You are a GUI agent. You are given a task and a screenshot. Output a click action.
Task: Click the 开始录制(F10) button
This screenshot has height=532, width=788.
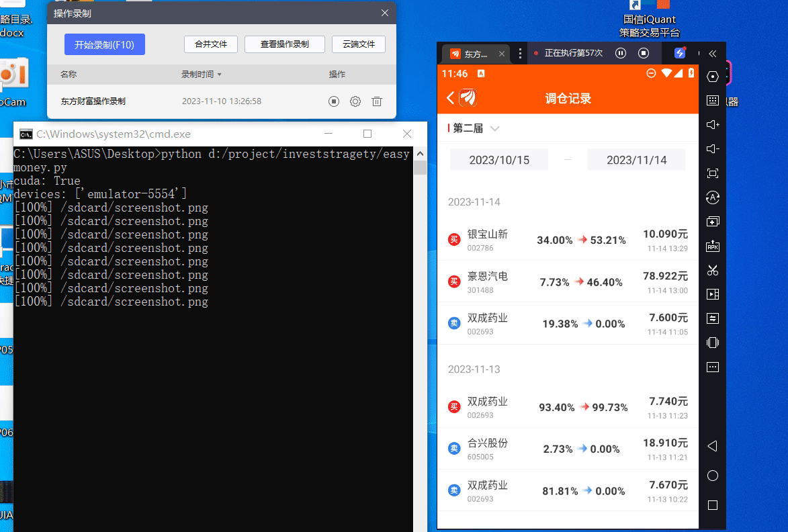pos(105,45)
